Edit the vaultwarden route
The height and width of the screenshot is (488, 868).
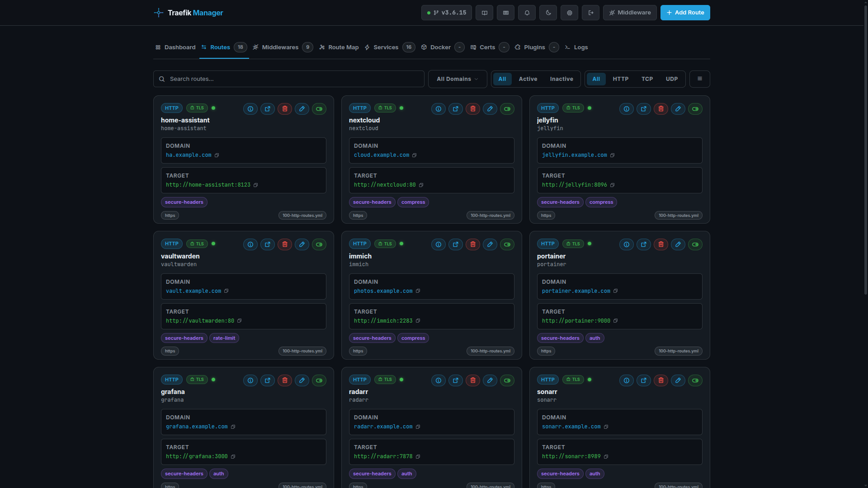click(x=302, y=244)
